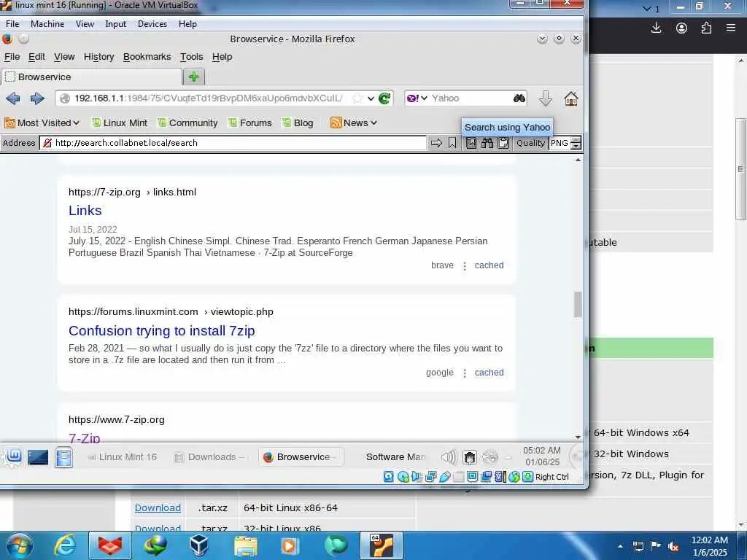The height and width of the screenshot is (560, 747).
Task: Open Linux Mint bookmark
Action: (120, 122)
